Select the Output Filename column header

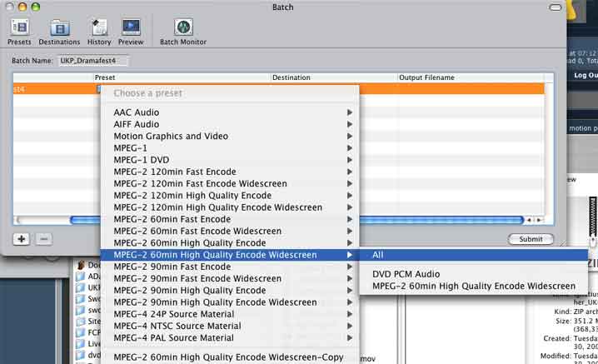point(471,77)
